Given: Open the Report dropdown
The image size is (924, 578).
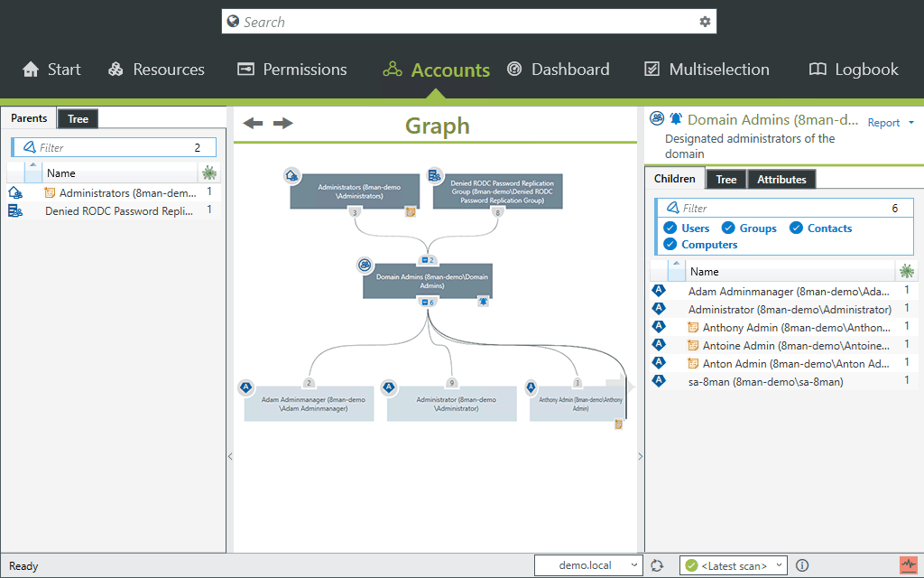Looking at the screenshot, I should point(891,123).
